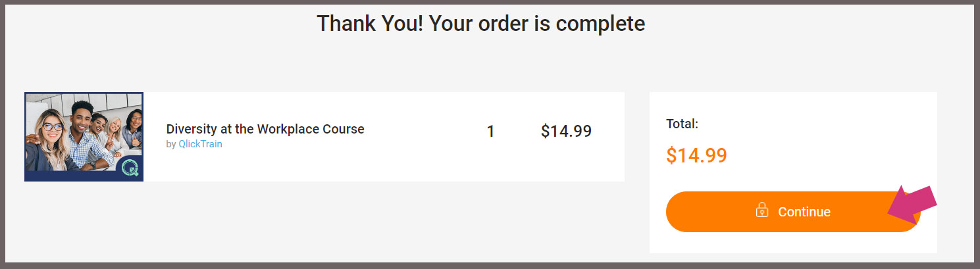Viewport: 980px width, 269px height.
Task: Click the Total: label
Action: [x=682, y=123]
